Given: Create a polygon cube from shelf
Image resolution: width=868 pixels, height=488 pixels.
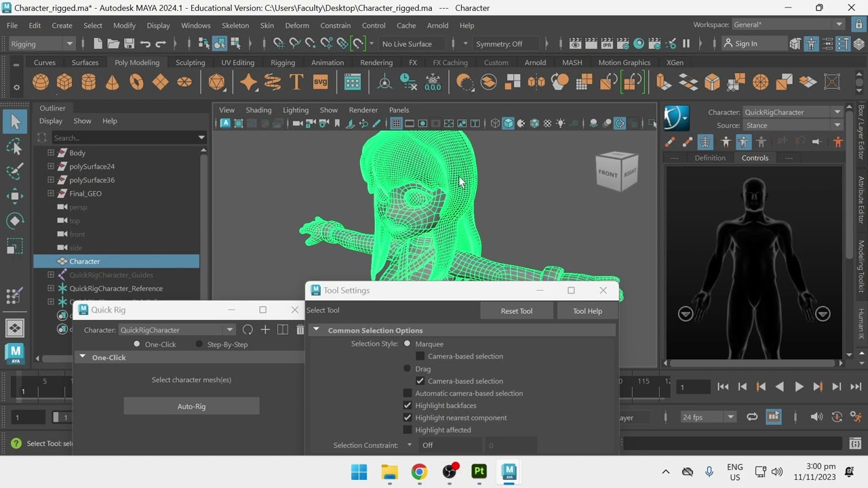Looking at the screenshot, I should pyautogui.click(x=64, y=82).
